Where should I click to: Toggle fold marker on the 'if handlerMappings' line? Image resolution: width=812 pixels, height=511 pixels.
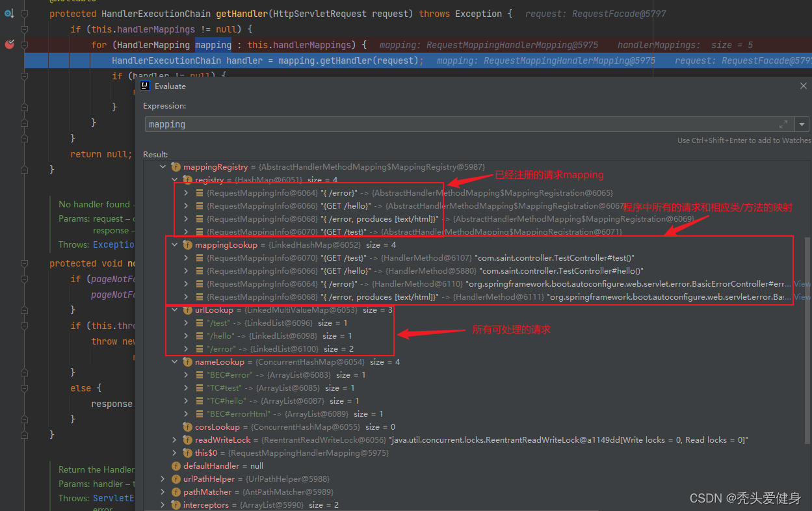coord(24,29)
